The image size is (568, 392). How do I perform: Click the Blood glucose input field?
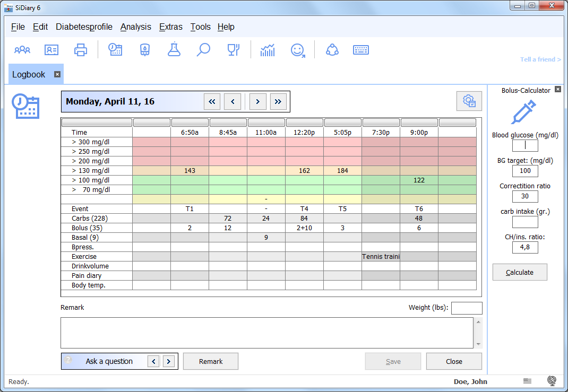525,145
